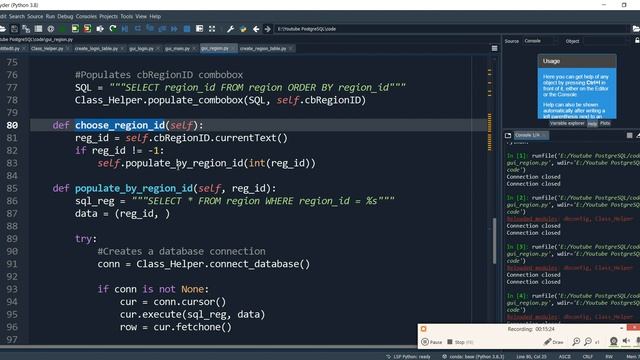The height and width of the screenshot is (360, 640).
Task: Stop the screen recording
Action: click(x=460, y=342)
